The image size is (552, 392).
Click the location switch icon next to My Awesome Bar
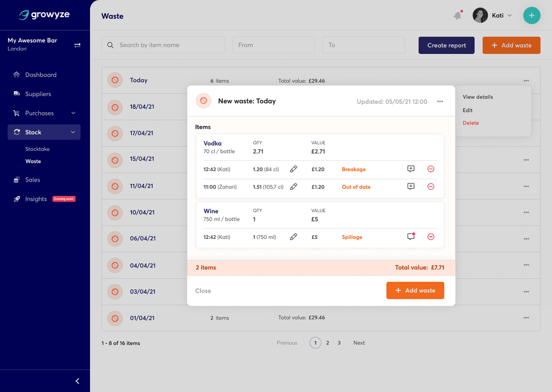click(x=77, y=45)
